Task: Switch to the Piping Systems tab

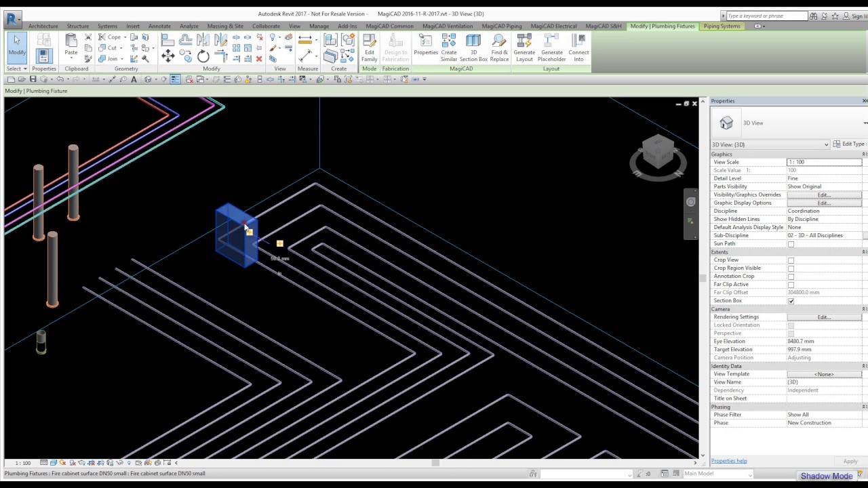Action: 722,26
